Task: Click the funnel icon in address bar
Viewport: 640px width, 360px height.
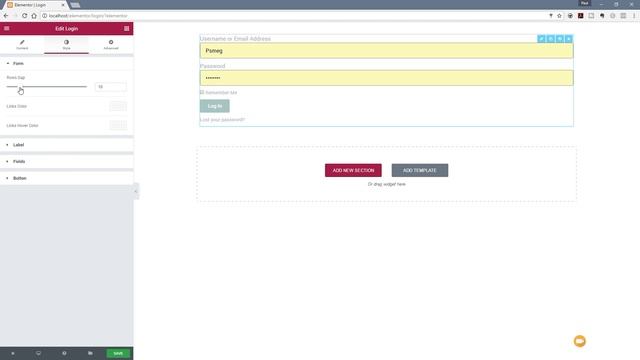Action: 551,16
